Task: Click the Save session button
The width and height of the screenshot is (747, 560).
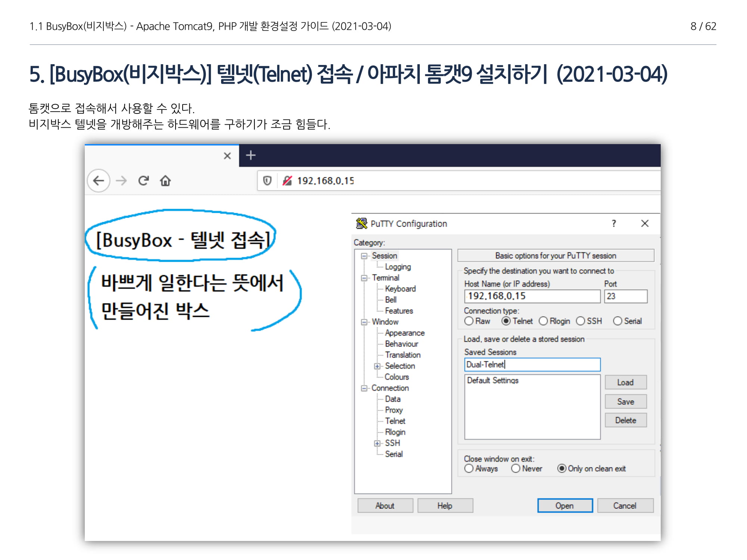Action: [x=626, y=402]
